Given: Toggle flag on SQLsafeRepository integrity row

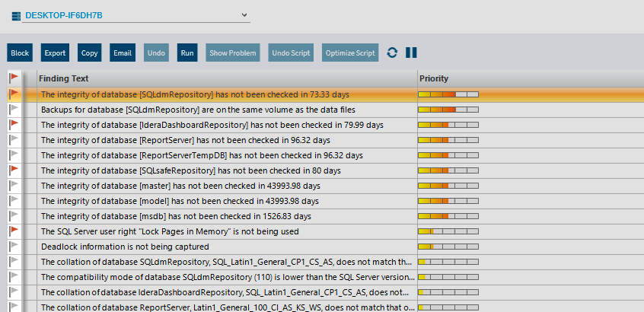Looking at the screenshot, I should coord(14,170).
